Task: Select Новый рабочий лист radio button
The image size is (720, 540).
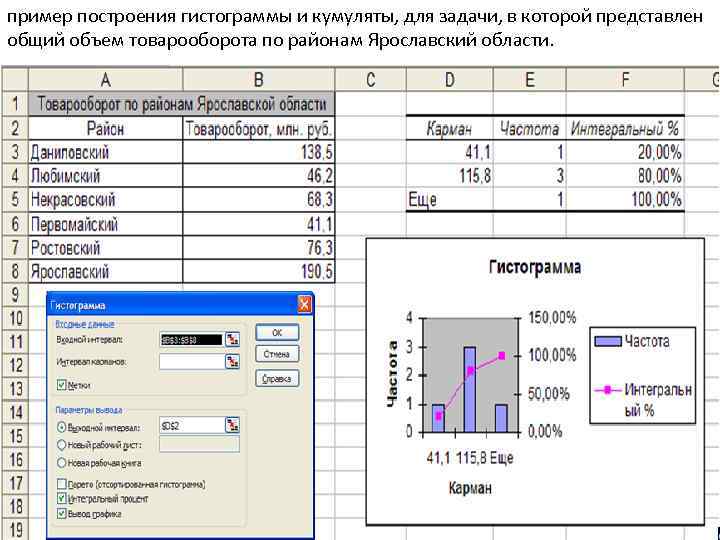Action: tap(62, 444)
